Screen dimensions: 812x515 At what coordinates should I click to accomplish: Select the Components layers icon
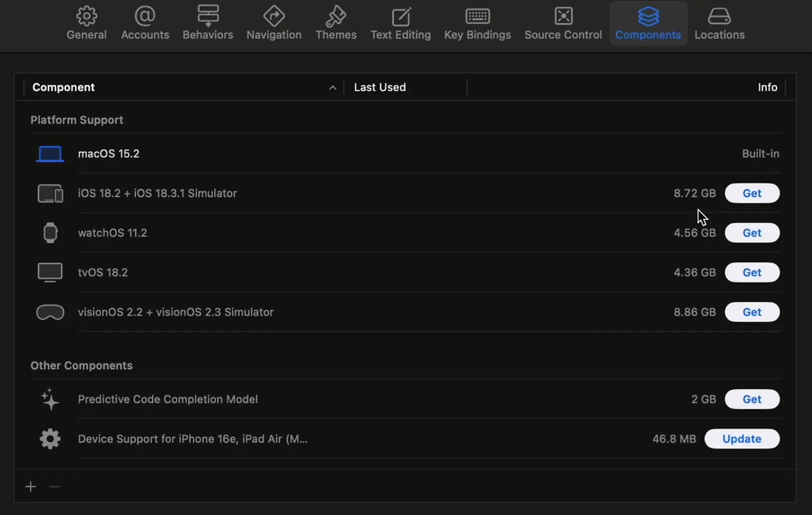tap(648, 15)
